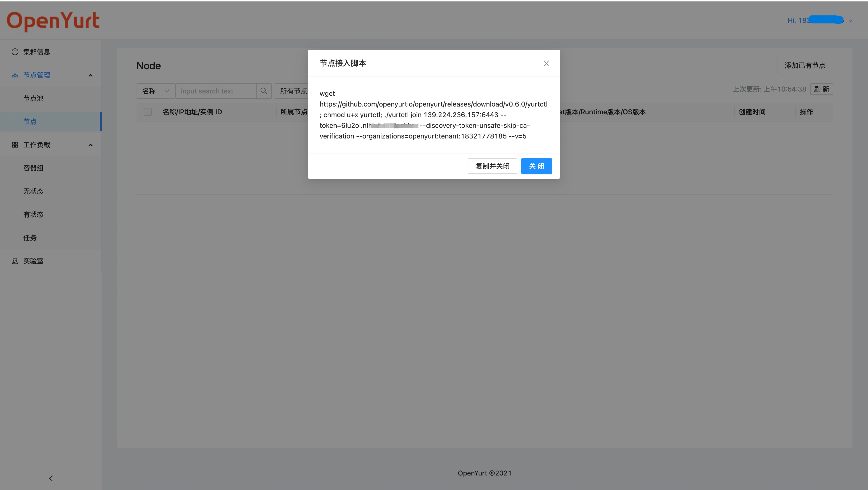Open the 所有节点 dropdown

click(x=292, y=91)
